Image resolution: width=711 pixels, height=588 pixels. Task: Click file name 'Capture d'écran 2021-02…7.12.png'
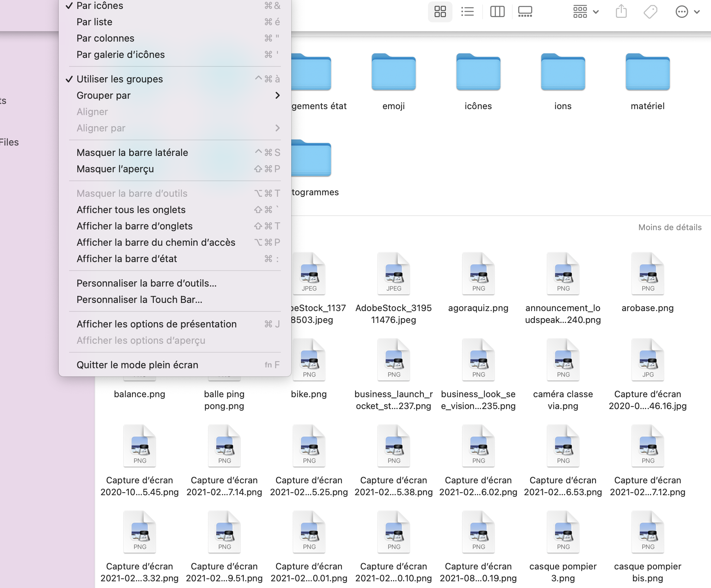[x=648, y=486]
